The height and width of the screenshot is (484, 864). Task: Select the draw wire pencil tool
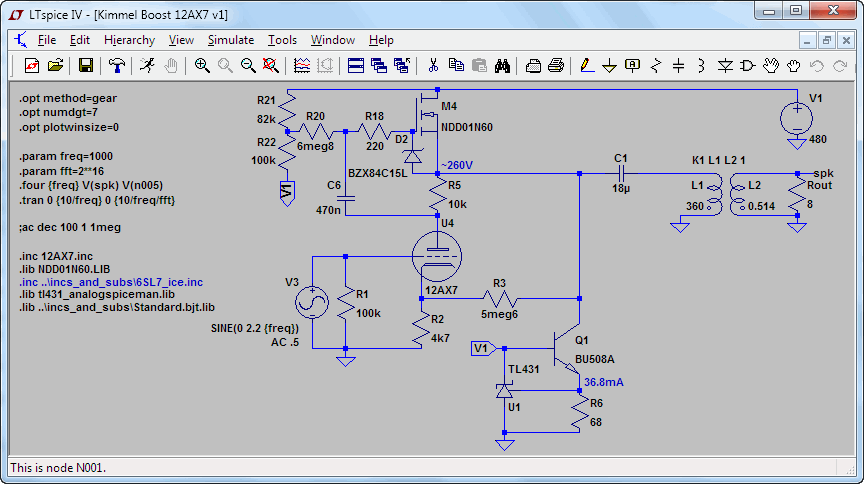587,66
